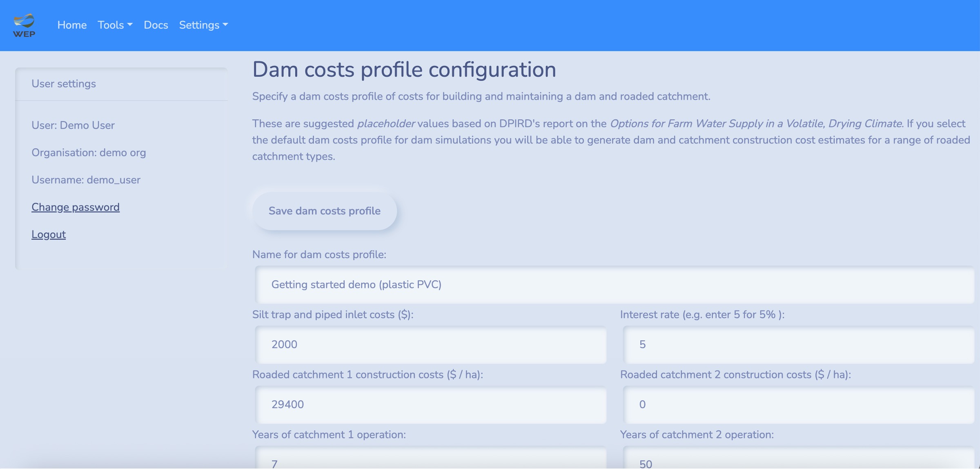The image size is (980, 469).
Task: Click the WEP logo icon
Action: pos(24,25)
